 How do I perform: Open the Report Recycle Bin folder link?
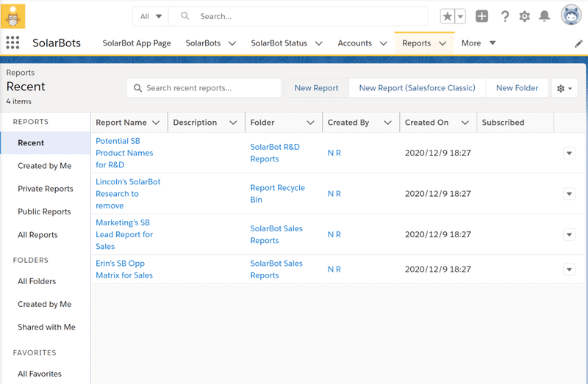(x=278, y=194)
